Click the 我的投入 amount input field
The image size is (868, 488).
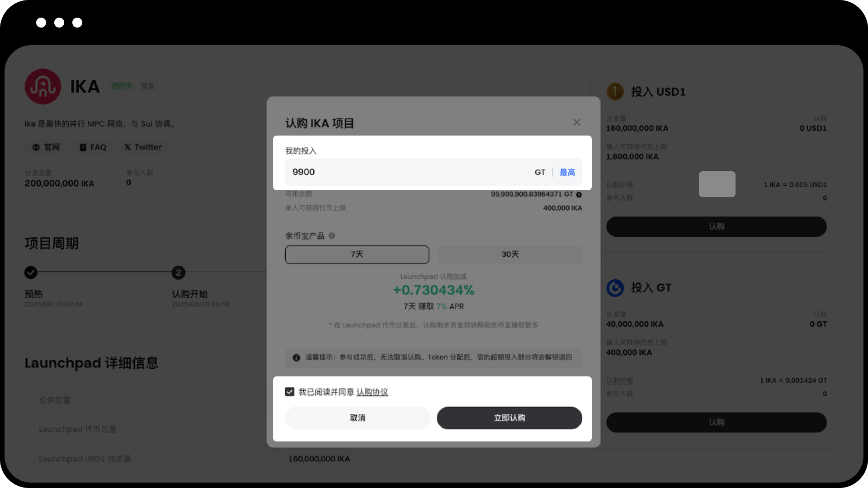pos(434,172)
